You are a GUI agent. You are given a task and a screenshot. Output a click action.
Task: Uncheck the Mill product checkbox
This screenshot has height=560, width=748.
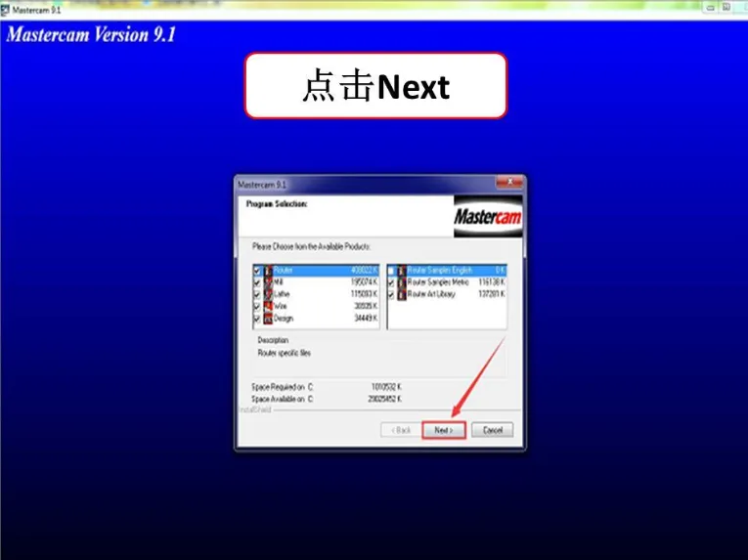(257, 282)
